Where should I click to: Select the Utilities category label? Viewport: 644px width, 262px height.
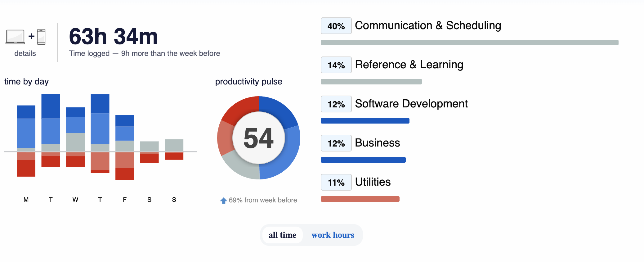373,182
